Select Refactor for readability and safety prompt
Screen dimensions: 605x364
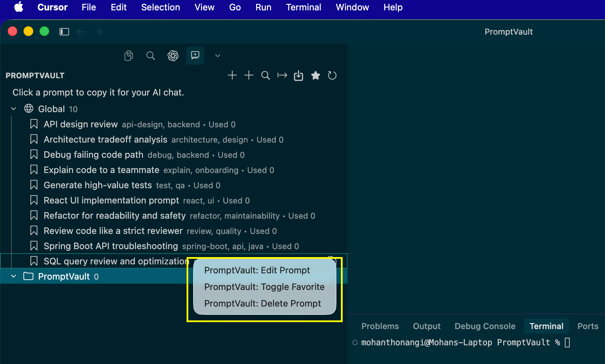pyautogui.click(x=174, y=216)
